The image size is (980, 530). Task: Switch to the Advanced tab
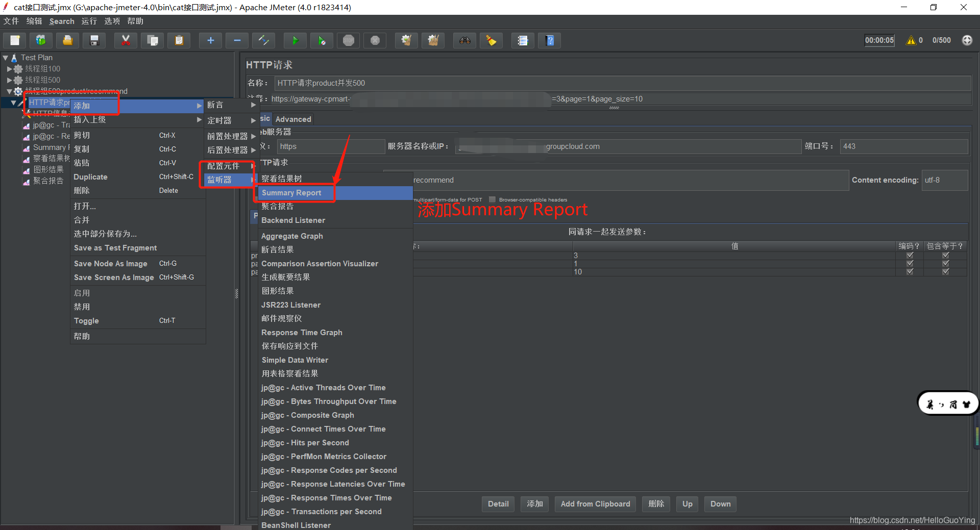(x=293, y=119)
